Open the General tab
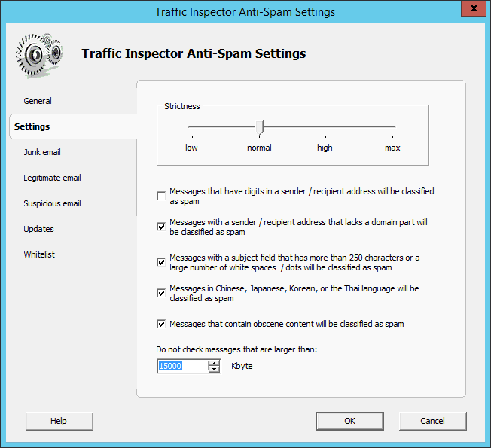This screenshot has height=448, width=491. [x=38, y=101]
